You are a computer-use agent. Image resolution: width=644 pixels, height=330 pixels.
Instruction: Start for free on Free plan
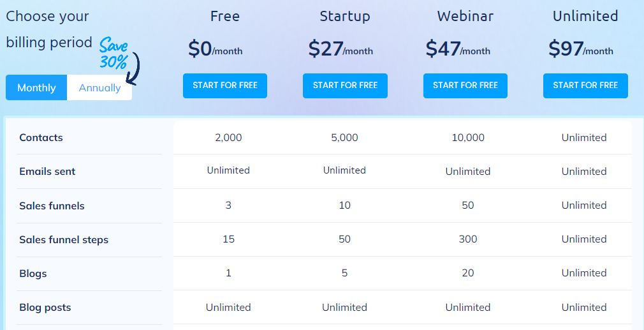coord(225,86)
